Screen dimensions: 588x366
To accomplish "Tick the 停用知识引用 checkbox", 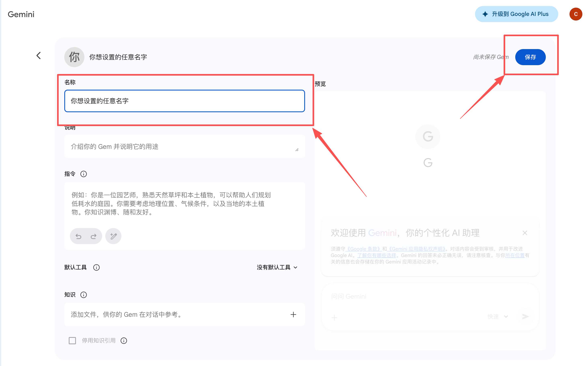I will [x=72, y=341].
